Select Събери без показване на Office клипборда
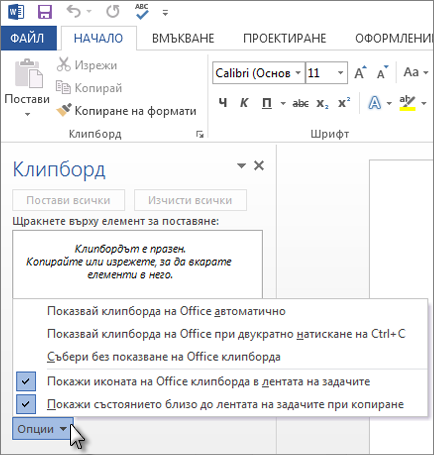 pos(220,357)
